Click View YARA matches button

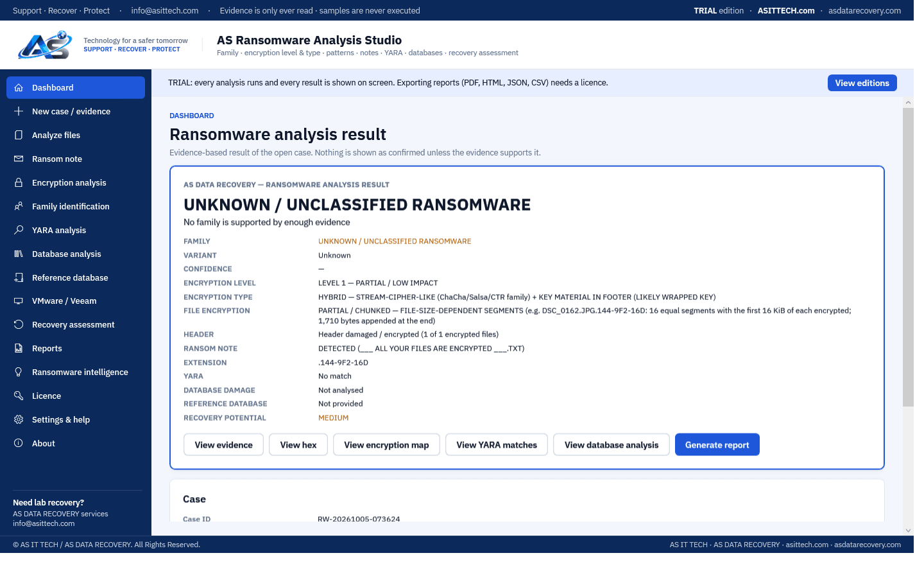[x=497, y=445]
